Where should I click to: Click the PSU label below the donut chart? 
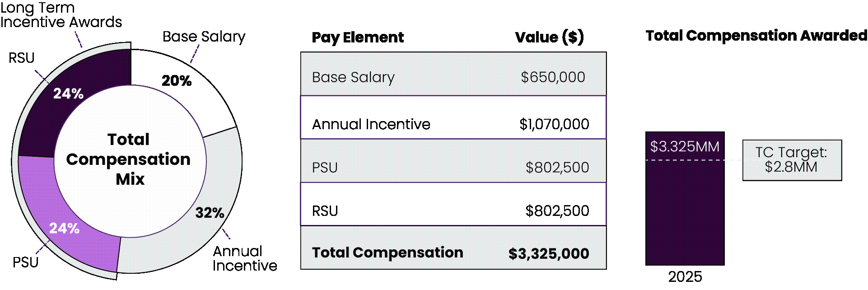[x=25, y=262]
